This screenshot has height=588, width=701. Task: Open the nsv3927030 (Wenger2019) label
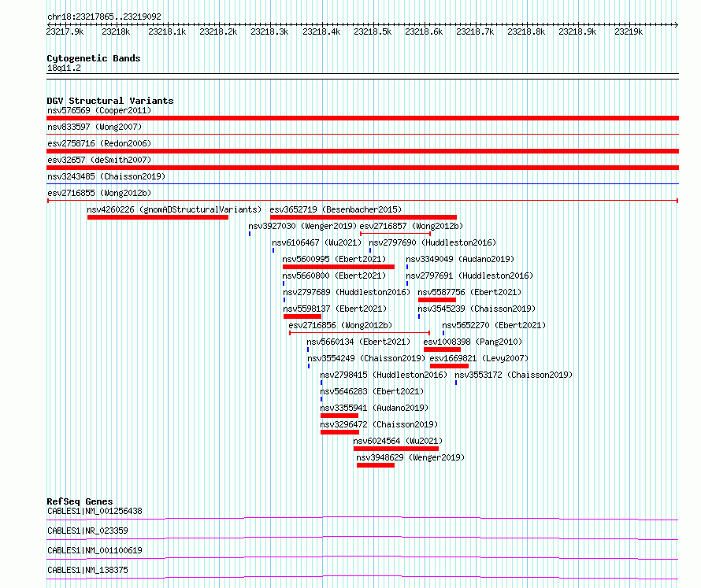302,226
